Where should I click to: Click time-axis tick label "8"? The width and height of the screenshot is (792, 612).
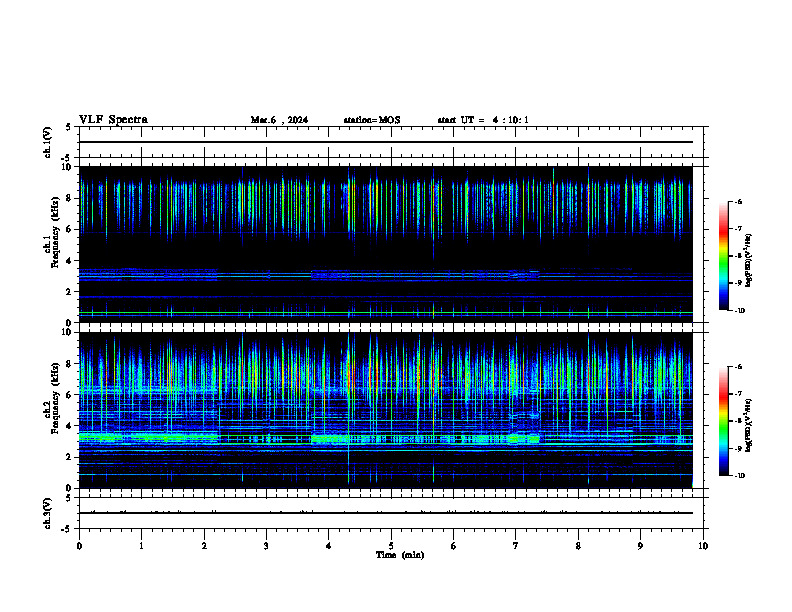click(x=578, y=546)
